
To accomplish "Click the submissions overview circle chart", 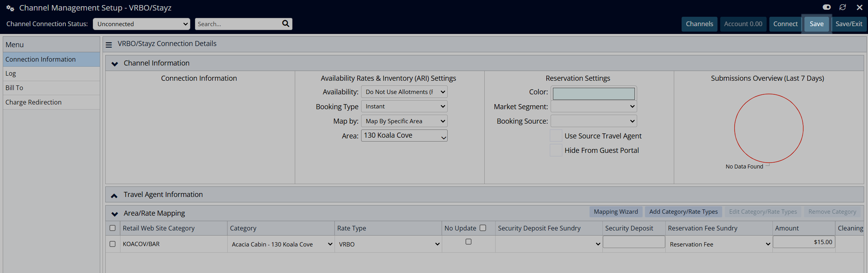I will click(x=769, y=128).
